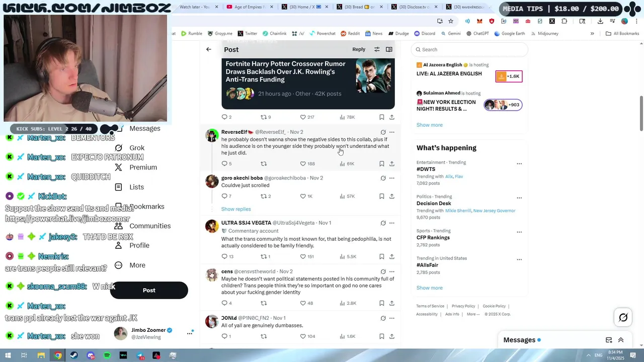Like DONLd's comment with 104 likes
Image resolution: width=644 pixels, height=362 pixels.
(307, 336)
